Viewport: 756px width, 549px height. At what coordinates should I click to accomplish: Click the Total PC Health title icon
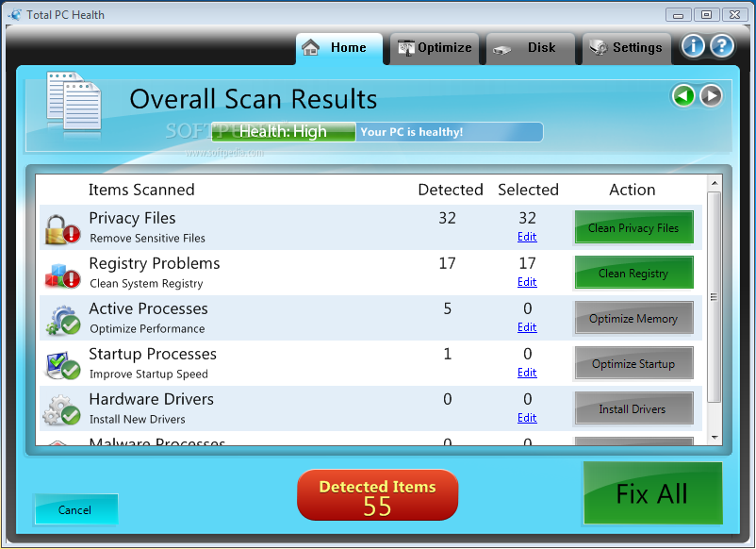(15, 15)
